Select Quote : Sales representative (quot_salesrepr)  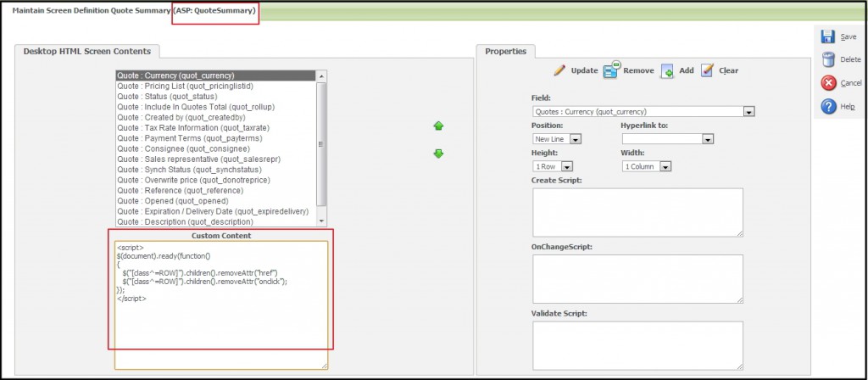pos(216,159)
